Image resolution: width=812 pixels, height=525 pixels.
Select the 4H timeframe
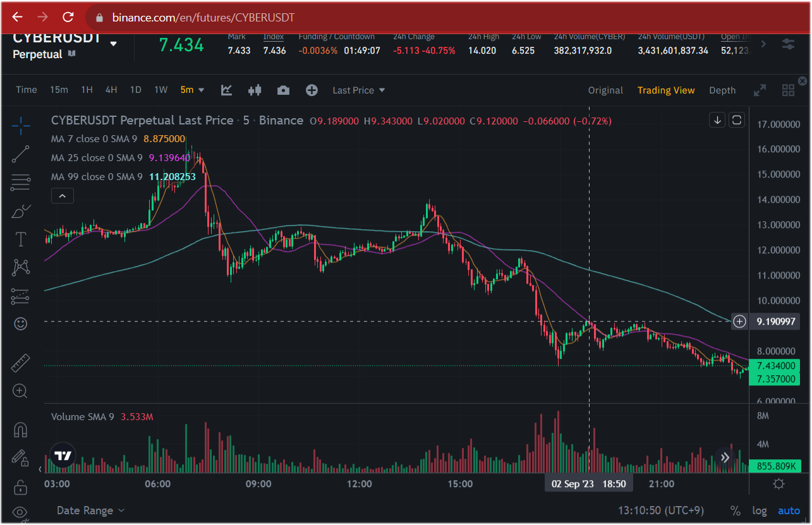tap(111, 90)
